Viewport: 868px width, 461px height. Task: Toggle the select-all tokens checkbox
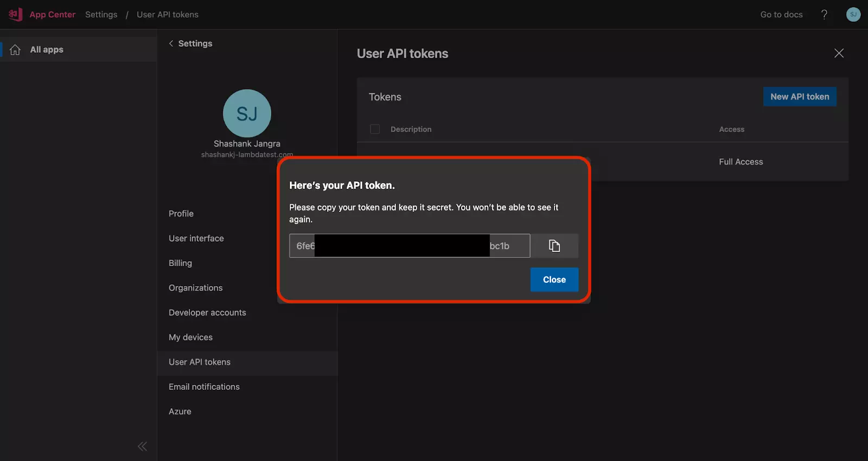tap(375, 129)
